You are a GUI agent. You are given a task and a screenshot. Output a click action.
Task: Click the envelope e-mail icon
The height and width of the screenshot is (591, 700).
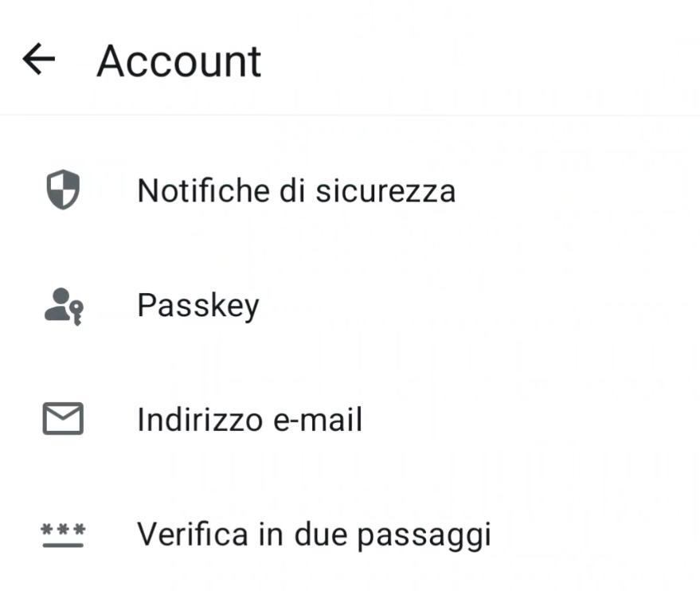coord(63,420)
